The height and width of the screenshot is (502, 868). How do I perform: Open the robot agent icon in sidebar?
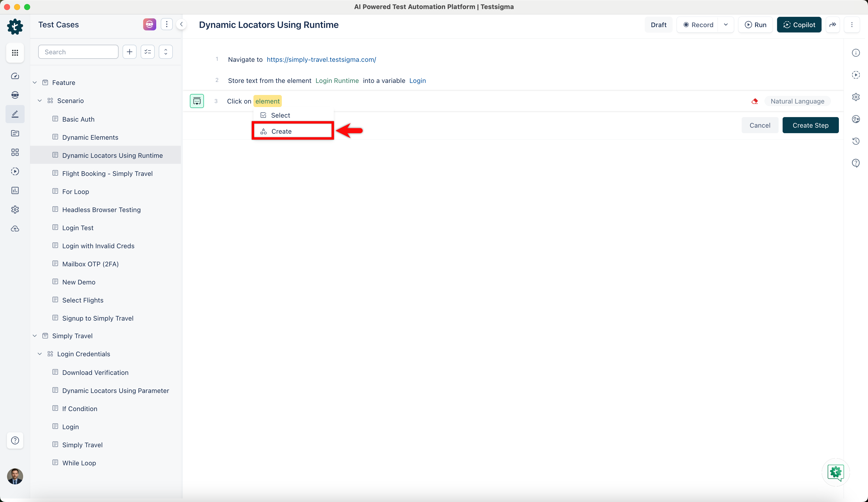coord(15,95)
